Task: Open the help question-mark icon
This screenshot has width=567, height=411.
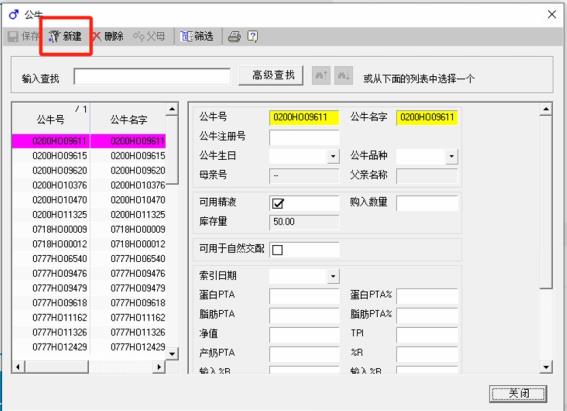Action: click(x=253, y=37)
